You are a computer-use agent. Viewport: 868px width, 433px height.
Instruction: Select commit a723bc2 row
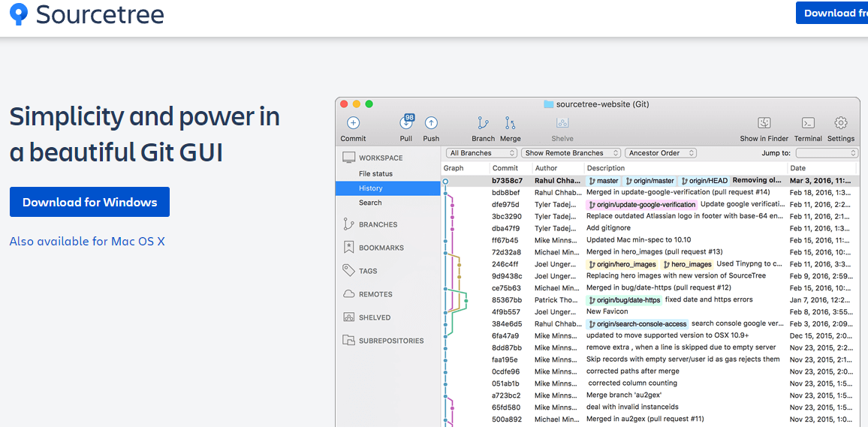click(x=651, y=395)
